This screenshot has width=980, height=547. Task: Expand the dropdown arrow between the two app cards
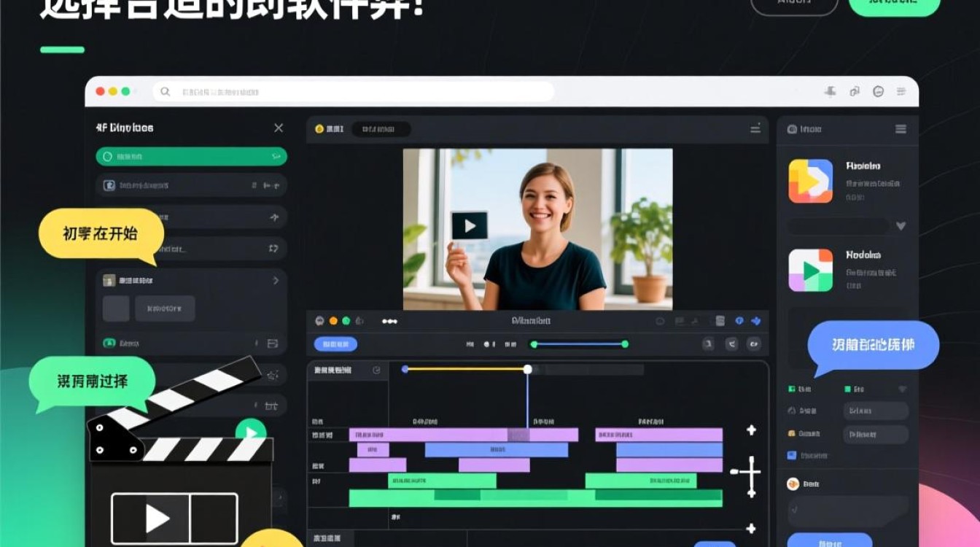pos(901,226)
